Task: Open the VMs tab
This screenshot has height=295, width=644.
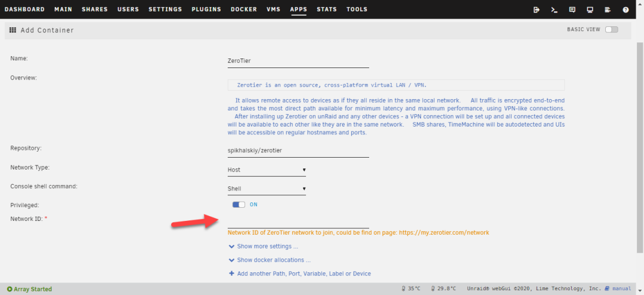Action: click(x=274, y=10)
